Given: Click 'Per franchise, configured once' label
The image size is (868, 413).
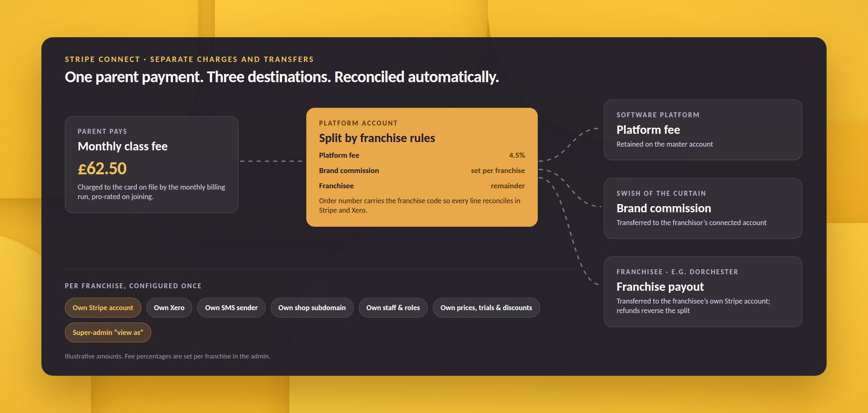Looking at the screenshot, I should 133,286.
